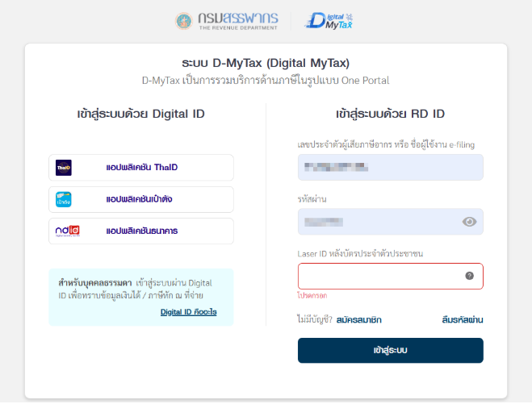Viewport: 532px width, 404px height.
Task: Open the Digital ID คืออะไร link
Action: click(188, 312)
